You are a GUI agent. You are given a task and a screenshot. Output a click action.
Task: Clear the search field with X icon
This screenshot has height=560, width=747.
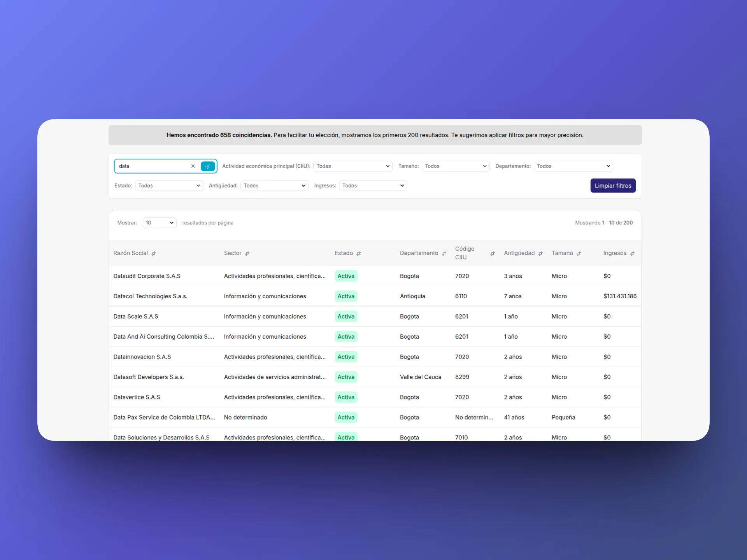(193, 166)
